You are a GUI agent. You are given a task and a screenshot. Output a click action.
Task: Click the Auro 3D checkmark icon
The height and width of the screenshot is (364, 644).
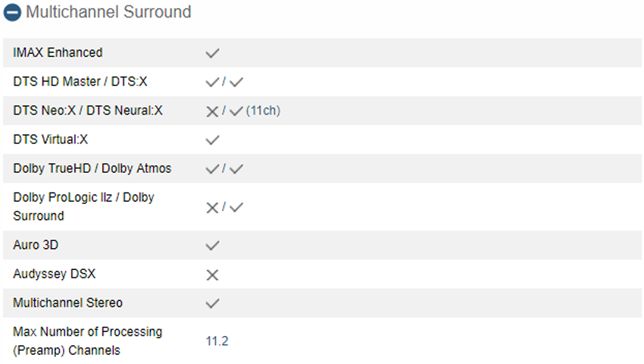[212, 246]
